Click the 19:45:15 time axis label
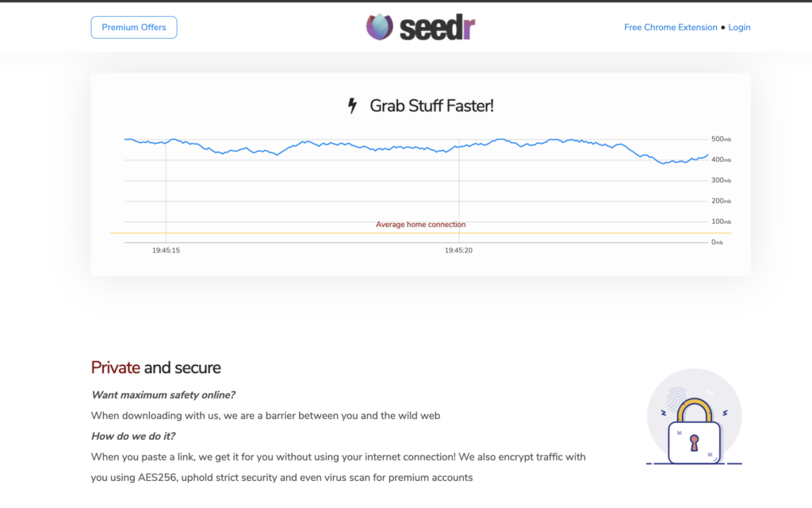 [x=166, y=250]
